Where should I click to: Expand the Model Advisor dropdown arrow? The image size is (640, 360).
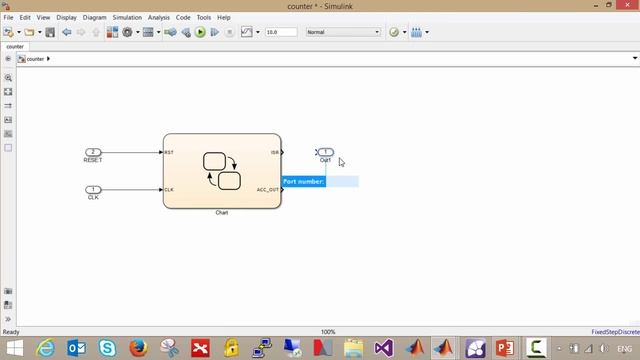pos(404,32)
